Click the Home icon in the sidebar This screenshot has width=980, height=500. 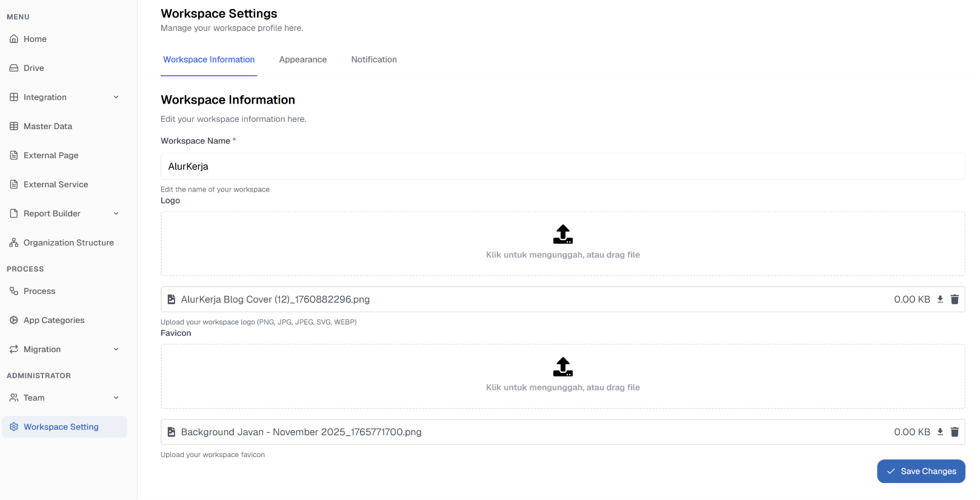[14, 39]
